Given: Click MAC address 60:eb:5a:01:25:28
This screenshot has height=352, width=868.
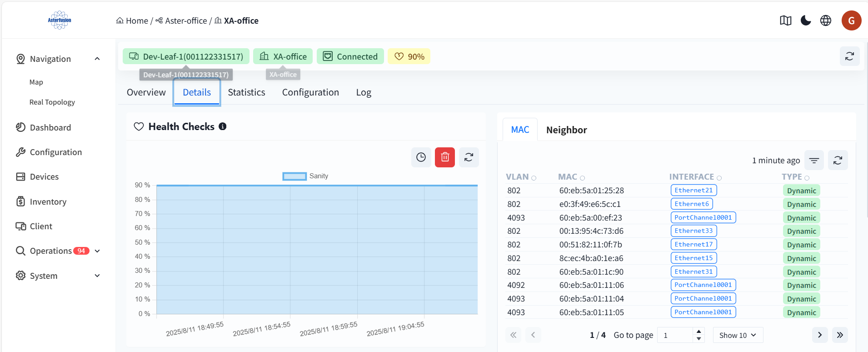Looking at the screenshot, I should [x=591, y=191].
